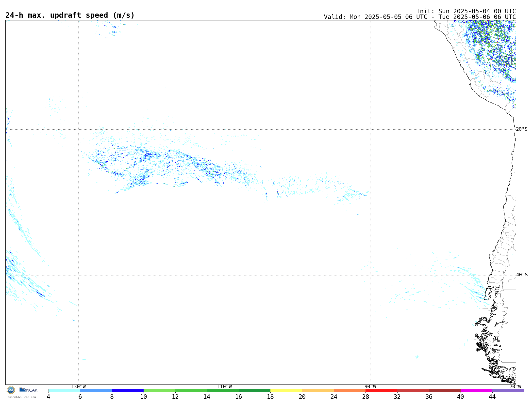The height and width of the screenshot is (400, 532).
Task: Click the dull red 32–36 swatch
Action: tap(413, 391)
